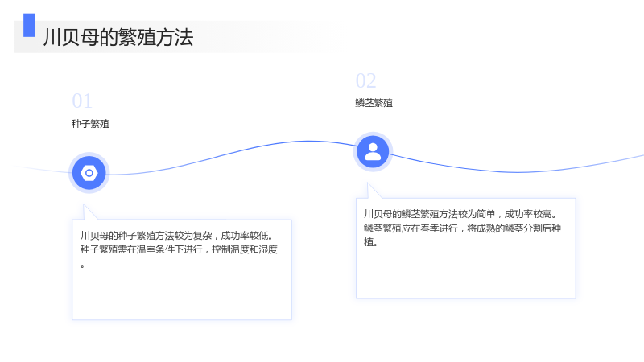Click the heading 鳞茎繁殖
This screenshot has width=644, height=362.
click(x=374, y=103)
